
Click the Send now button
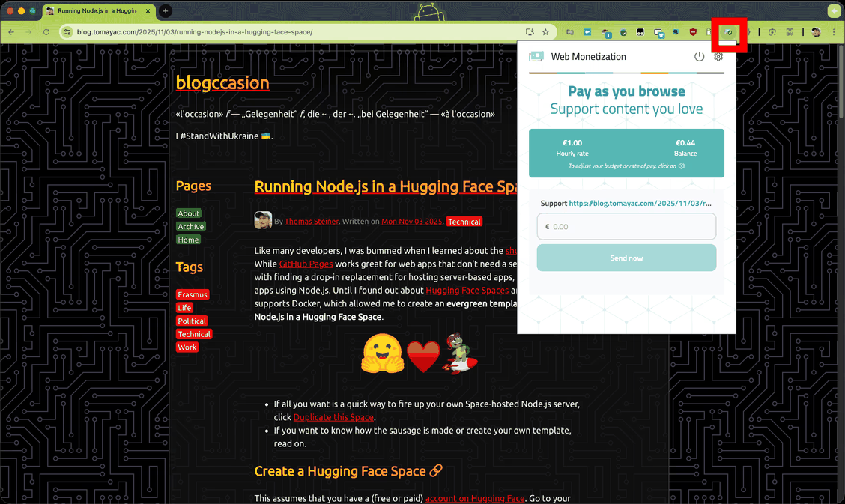click(626, 258)
